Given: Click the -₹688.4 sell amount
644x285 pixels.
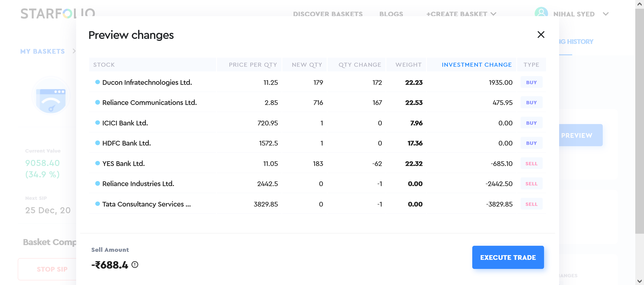Looking at the screenshot, I should pyautogui.click(x=110, y=265).
